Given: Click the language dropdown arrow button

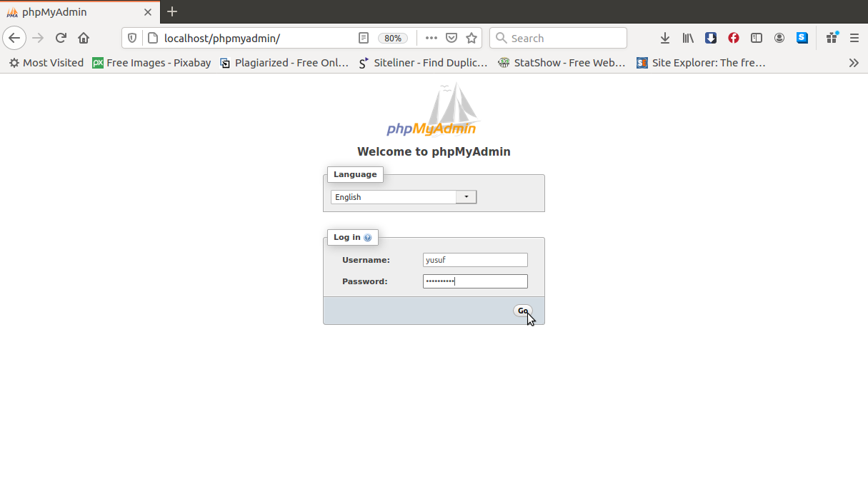Looking at the screenshot, I should tap(466, 197).
